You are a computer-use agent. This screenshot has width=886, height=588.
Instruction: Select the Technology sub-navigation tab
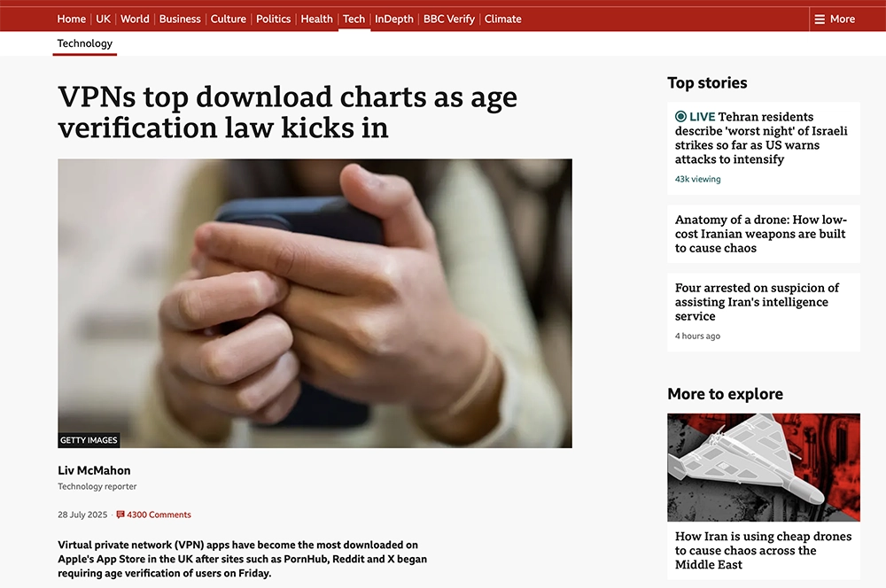[x=85, y=43]
